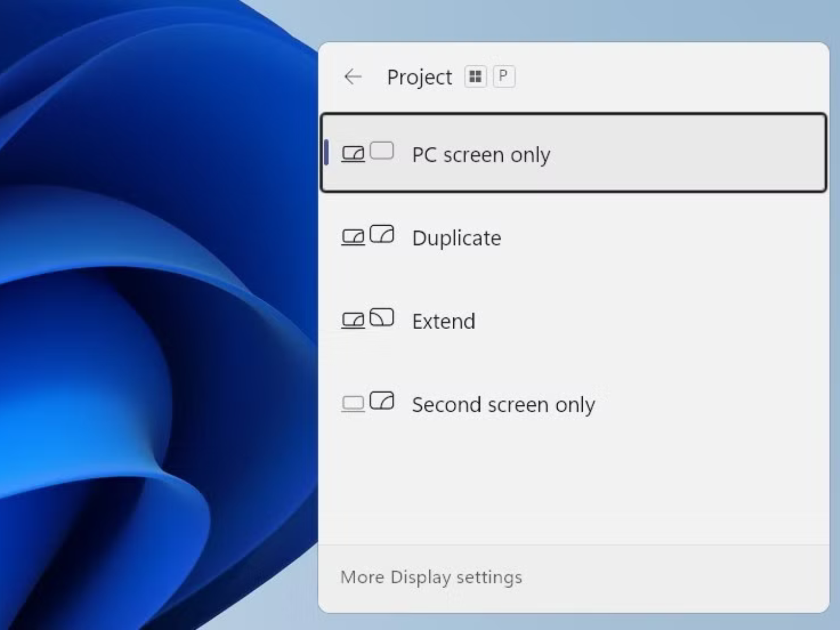Image resolution: width=840 pixels, height=630 pixels.
Task: Click the dimmed laptop glyph for Second screen only
Action: click(353, 404)
